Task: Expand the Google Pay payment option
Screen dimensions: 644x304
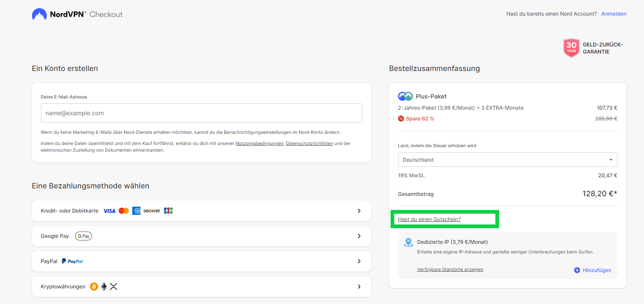Action: point(201,236)
